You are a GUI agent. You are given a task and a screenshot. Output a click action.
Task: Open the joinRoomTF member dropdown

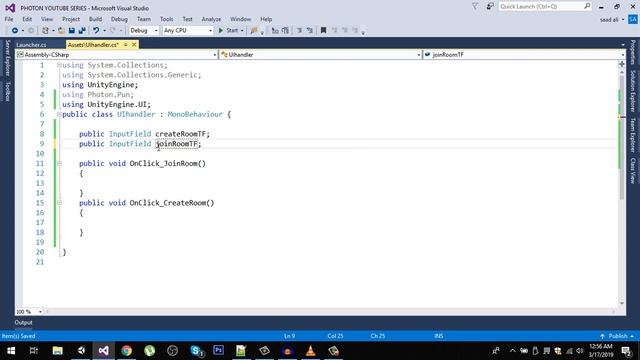524,55
